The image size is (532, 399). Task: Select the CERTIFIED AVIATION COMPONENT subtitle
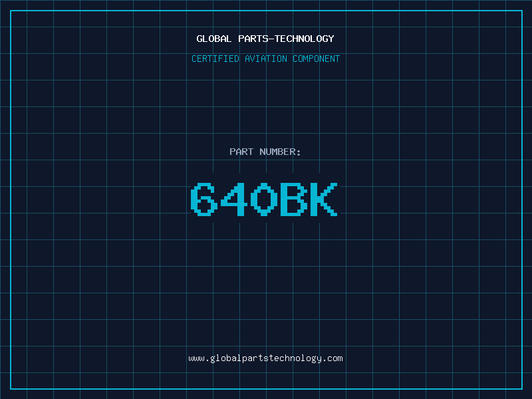(x=265, y=59)
